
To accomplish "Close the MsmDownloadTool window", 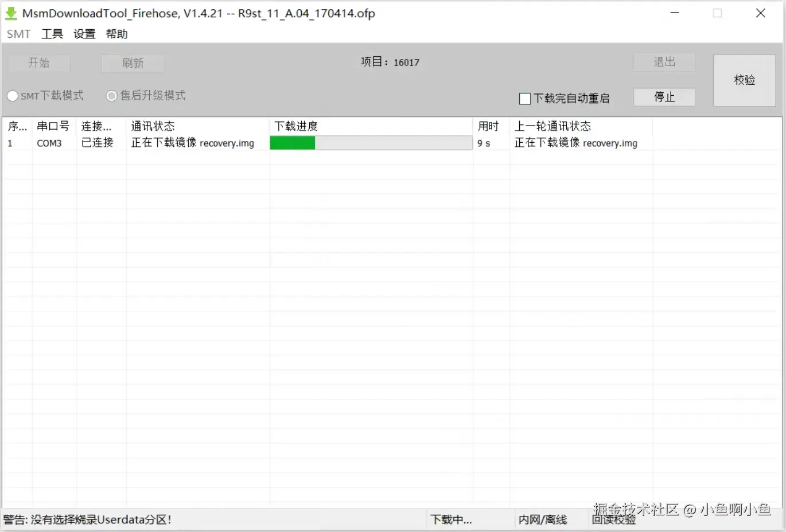I will click(x=761, y=13).
